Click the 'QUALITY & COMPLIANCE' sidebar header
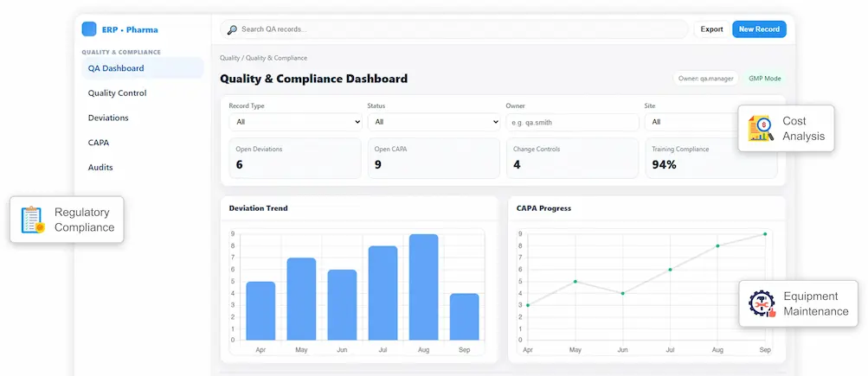 (x=121, y=52)
